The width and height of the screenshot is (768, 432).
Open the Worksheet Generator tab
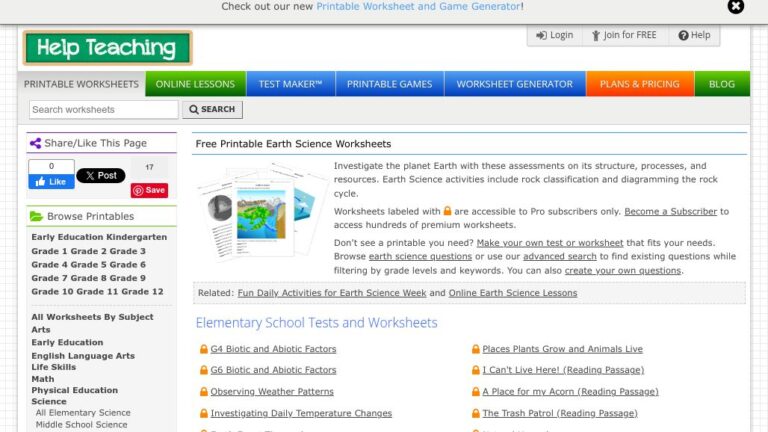[x=515, y=84]
